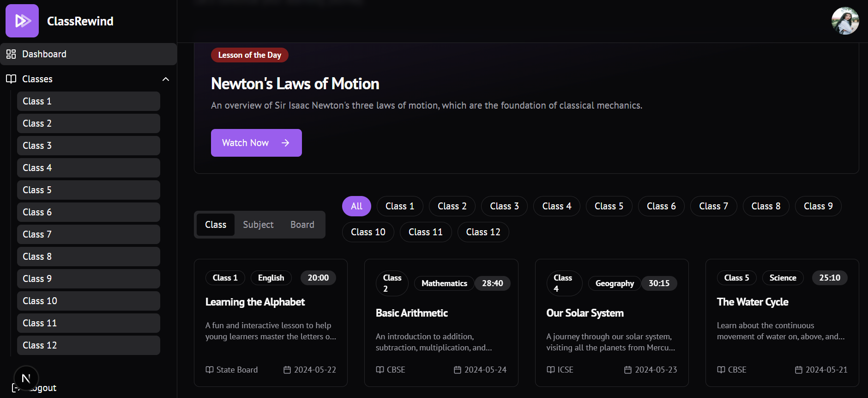Open the user profile avatar
This screenshot has width=868, height=398.
[x=845, y=21]
